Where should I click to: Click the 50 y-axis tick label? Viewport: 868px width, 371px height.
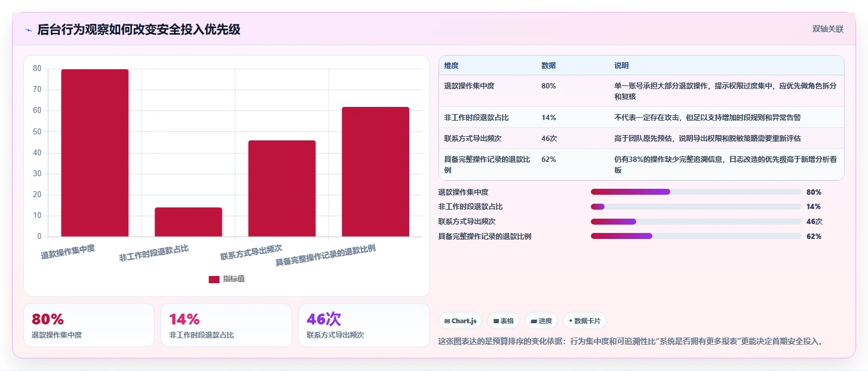pos(37,131)
